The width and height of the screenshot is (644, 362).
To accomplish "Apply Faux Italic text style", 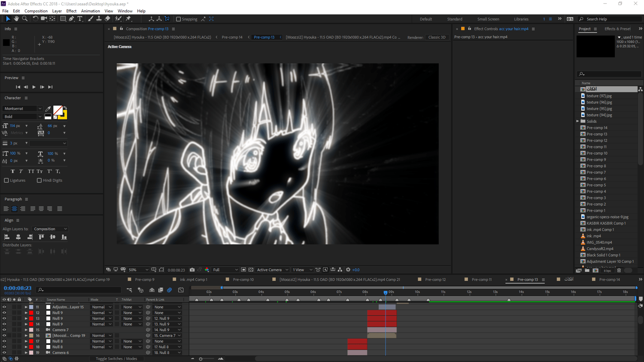I will tap(21, 171).
